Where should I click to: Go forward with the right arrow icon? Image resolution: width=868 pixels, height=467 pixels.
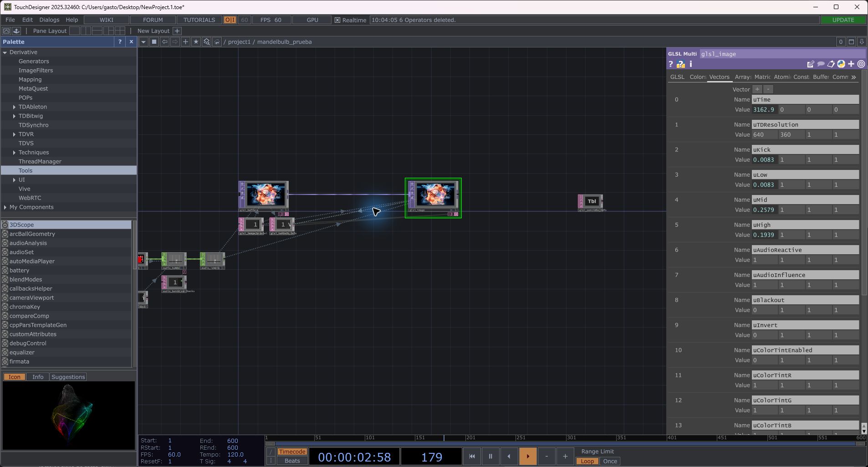[175, 41]
